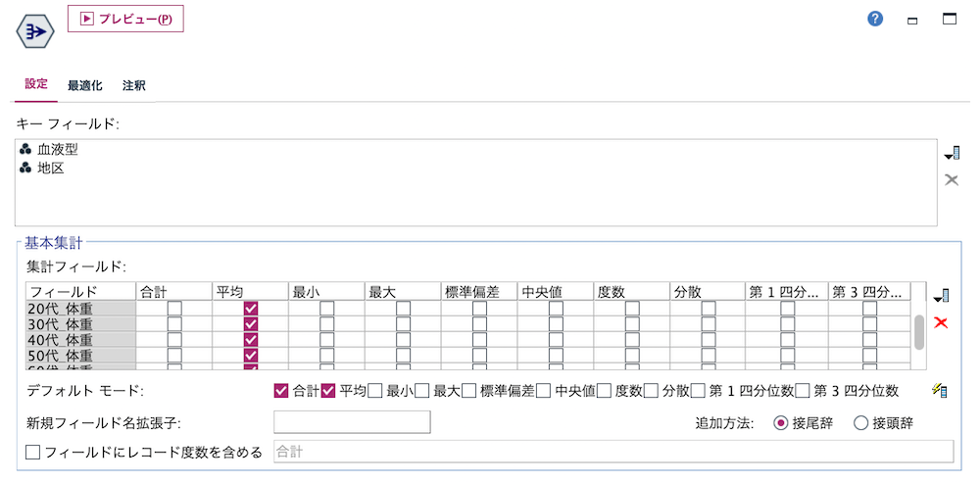Open the 最適化 tab
Image resolution: width=980 pixels, height=482 pixels.
[x=85, y=85]
